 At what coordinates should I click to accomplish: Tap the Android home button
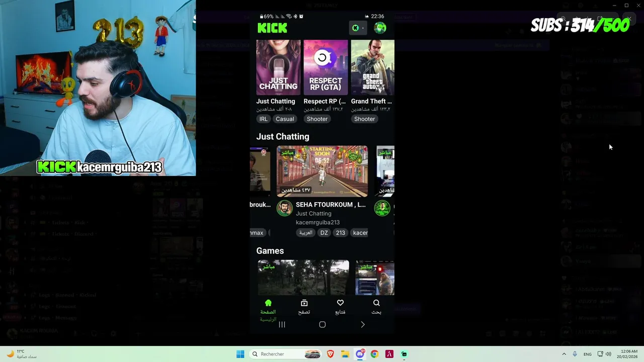coord(323,325)
